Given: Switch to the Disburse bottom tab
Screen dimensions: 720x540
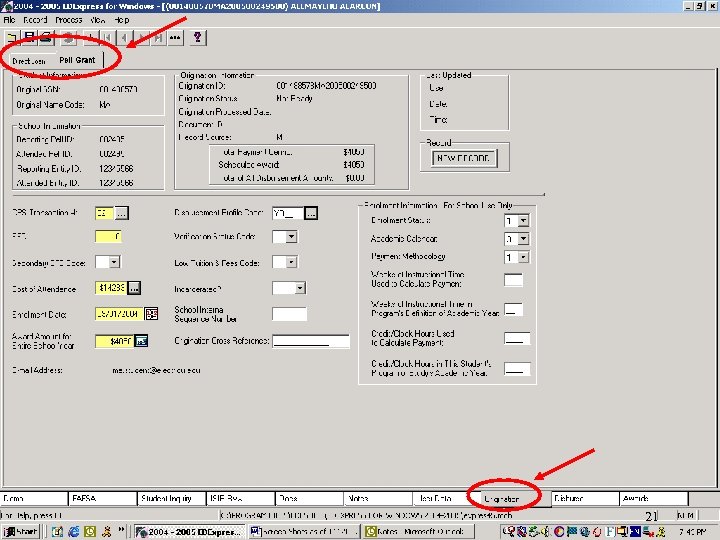Looking at the screenshot, I should point(585,498).
